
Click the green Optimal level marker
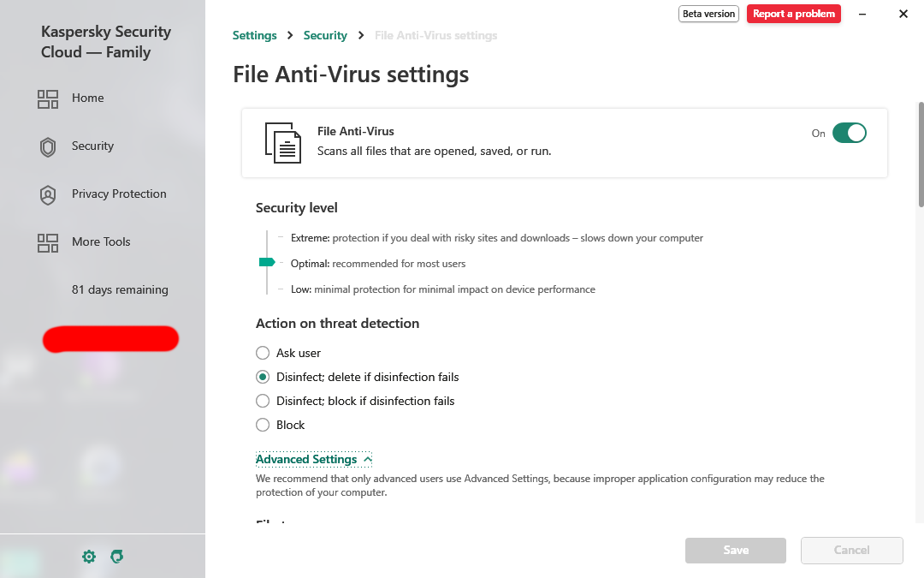coord(267,263)
